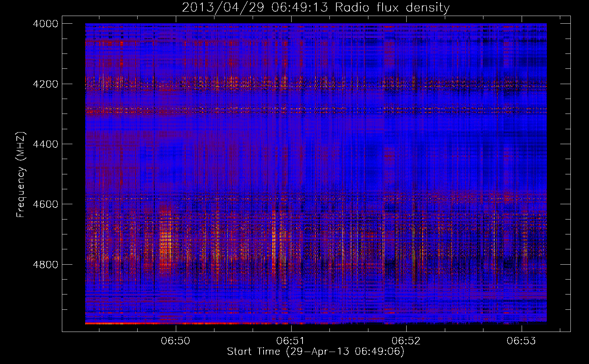Image resolution: width=589 pixels, height=364 pixels.
Task: Click the "Start Time (29-Apr-13 06:49:06)" label
Action: coord(316,352)
